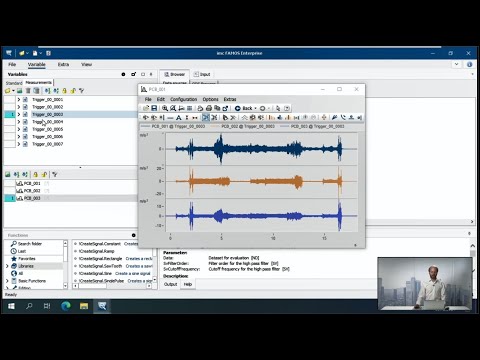This screenshot has width=480, height=360.
Task: Click the horizontal line marker icon in curve toolbar
Action: point(170,118)
